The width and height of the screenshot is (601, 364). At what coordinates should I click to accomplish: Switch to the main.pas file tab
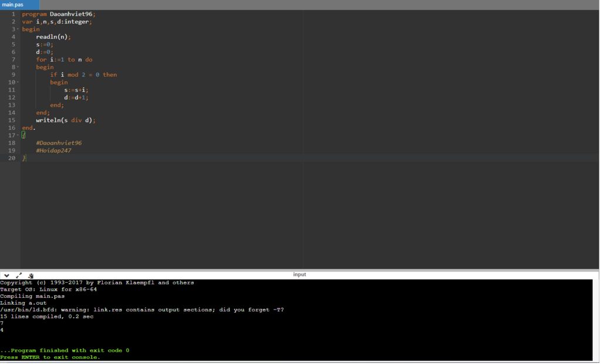point(19,5)
